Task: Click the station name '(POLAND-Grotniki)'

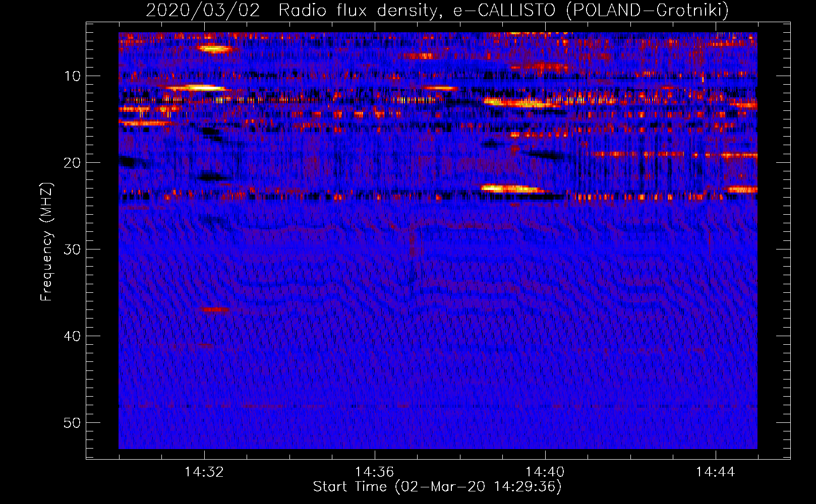Action: click(x=648, y=10)
